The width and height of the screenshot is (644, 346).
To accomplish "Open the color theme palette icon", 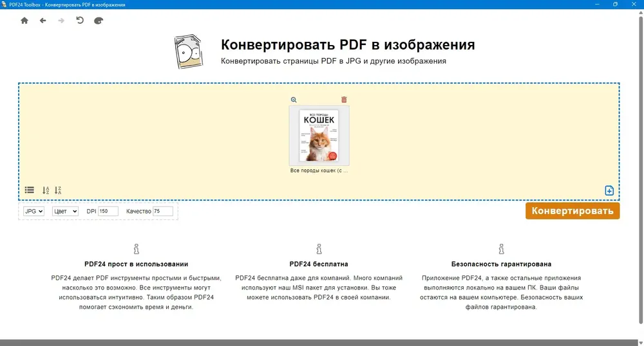I will point(98,21).
